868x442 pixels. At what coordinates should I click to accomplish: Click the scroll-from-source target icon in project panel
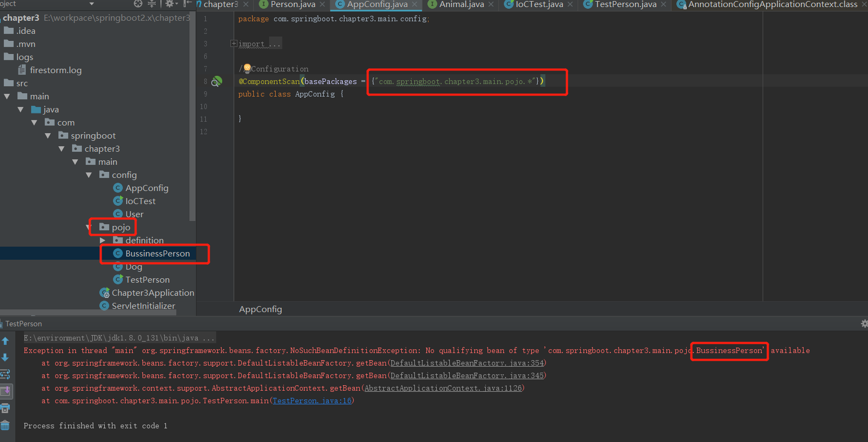tap(138, 4)
